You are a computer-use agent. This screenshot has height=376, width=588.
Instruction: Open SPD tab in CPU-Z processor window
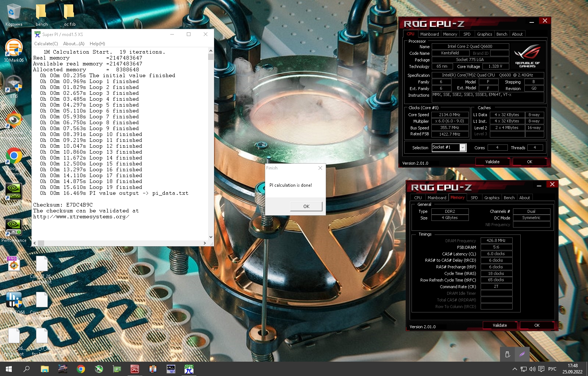(467, 34)
